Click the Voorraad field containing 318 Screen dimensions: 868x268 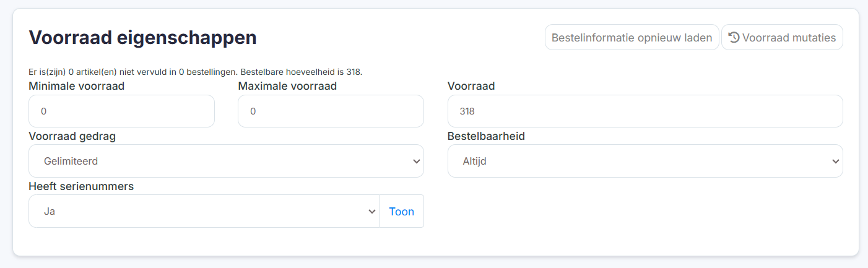[645, 111]
